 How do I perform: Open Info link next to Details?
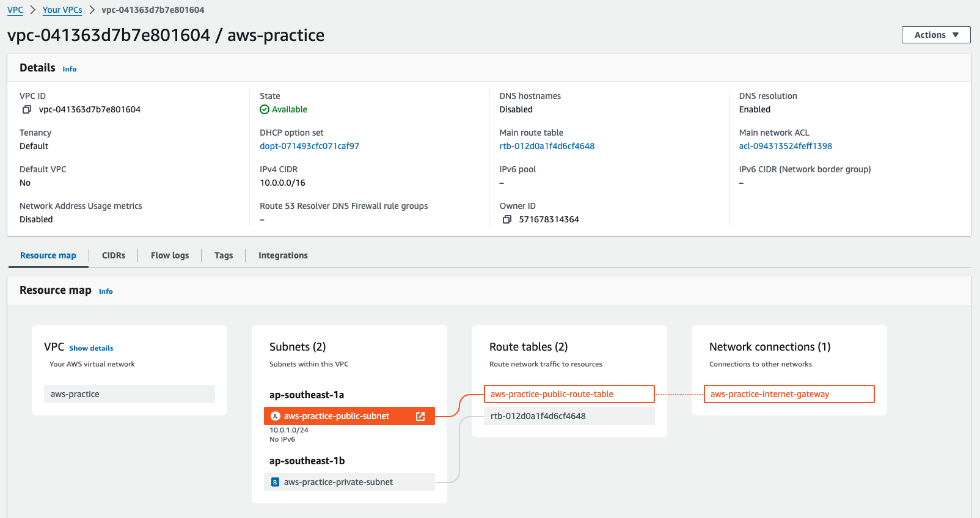click(70, 69)
